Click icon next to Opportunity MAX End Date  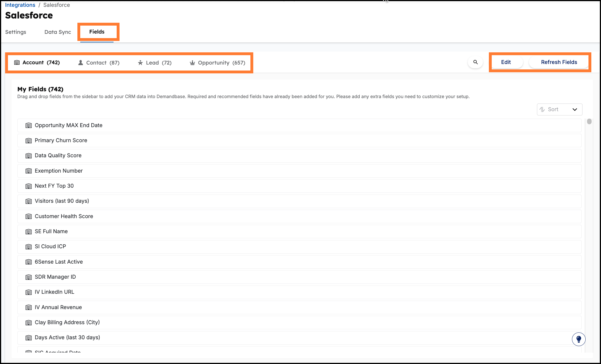(x=28, y=125)
